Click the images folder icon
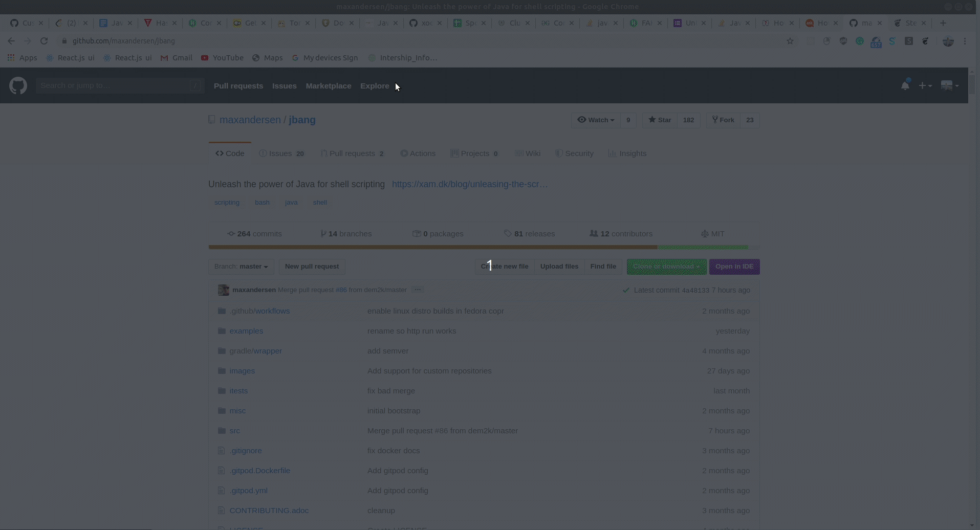980x530 pixels. 222,371
